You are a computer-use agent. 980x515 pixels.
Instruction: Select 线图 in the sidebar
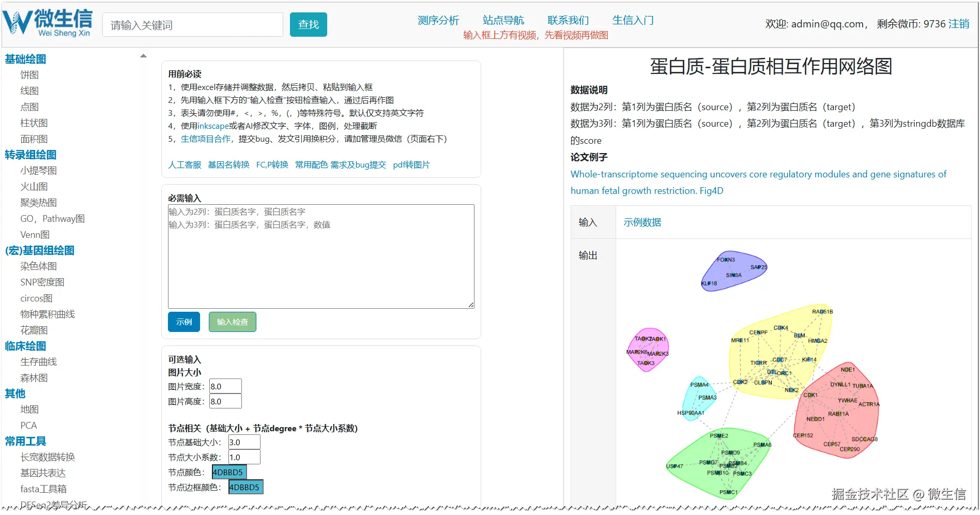29,91
